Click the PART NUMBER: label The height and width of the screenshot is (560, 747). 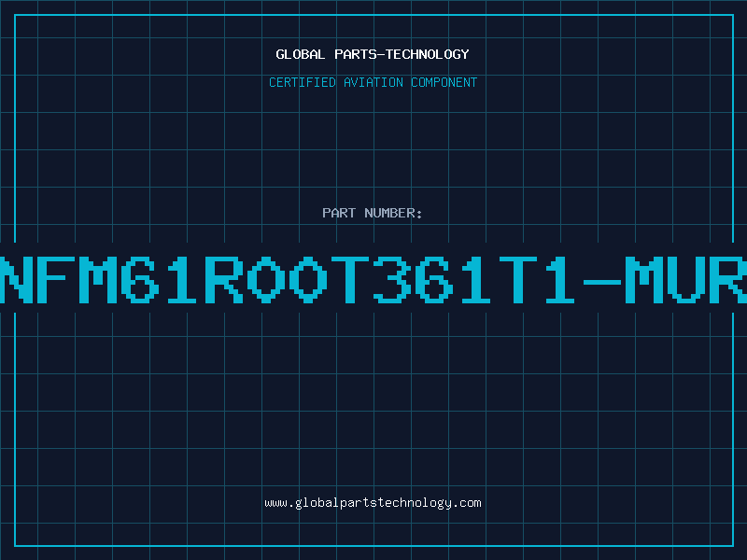tap(373, 213)
